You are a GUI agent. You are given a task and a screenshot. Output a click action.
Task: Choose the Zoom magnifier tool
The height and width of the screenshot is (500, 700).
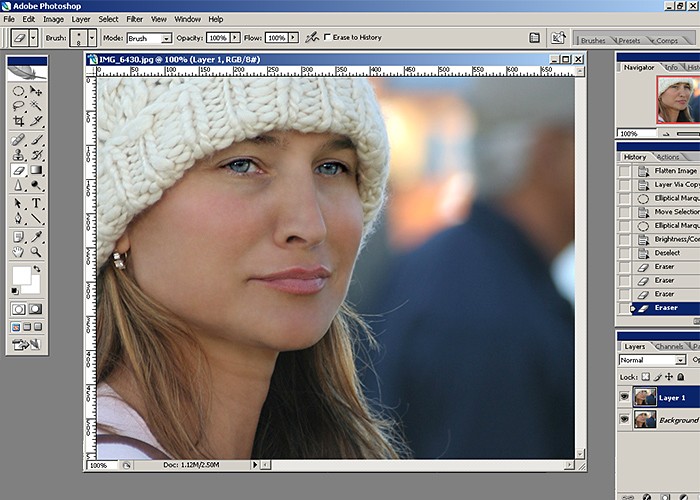click(36, 252)
